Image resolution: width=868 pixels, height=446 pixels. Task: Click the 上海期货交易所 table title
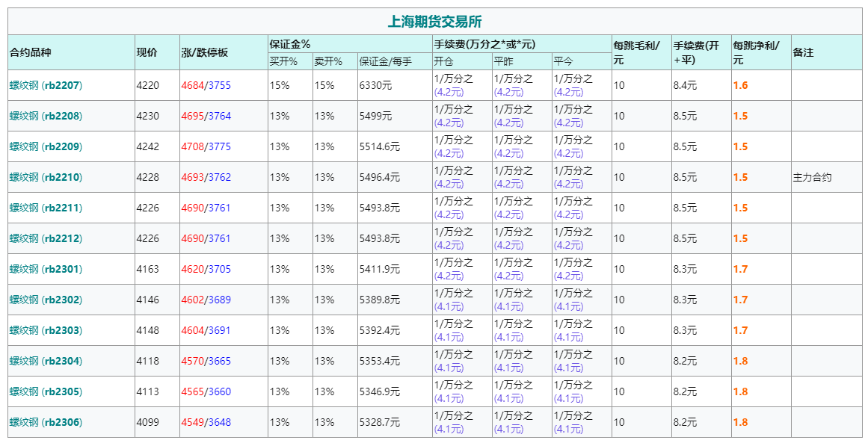click(x=434, y=22)
